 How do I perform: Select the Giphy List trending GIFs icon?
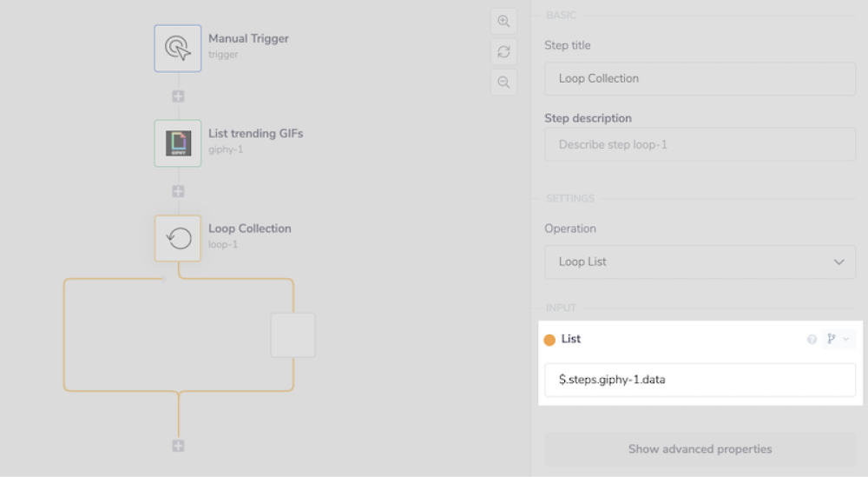(x=178, y=143)
